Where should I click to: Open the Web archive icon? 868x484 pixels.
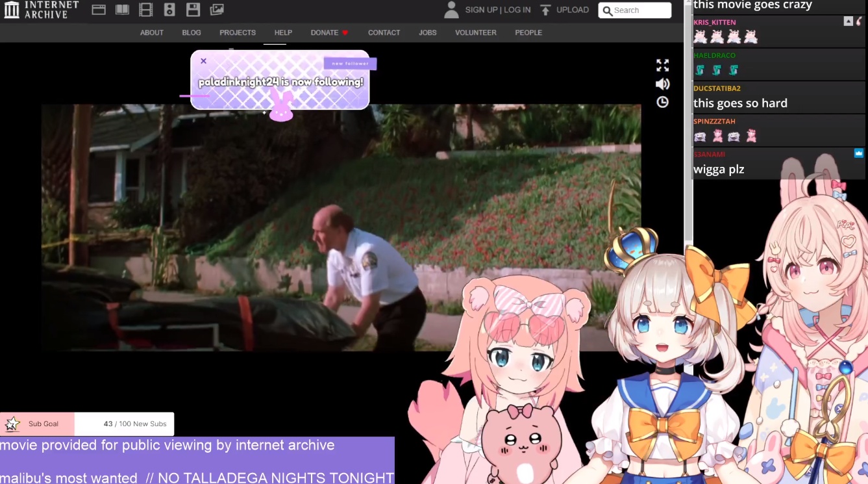click(99, 10)
